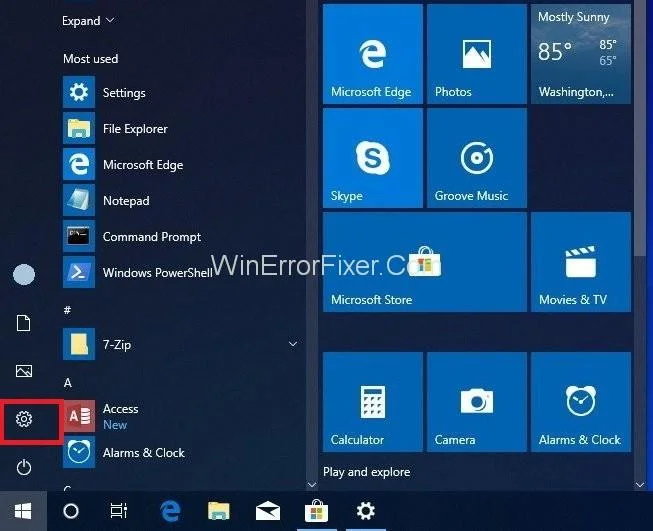Open the Camera tile
This screenshot has width=653, height=531.
[x=477, y=402]
